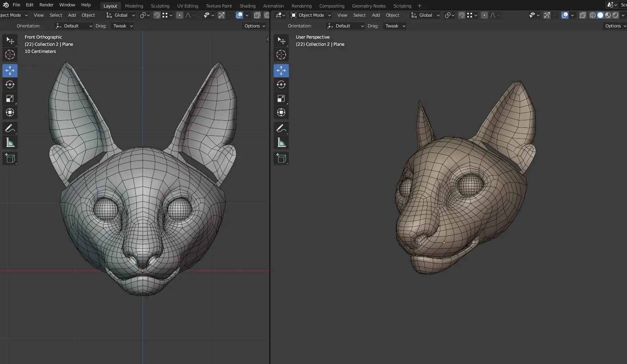Select the Scale tool in User Perspective viewport
627x364 pixels.
[281, 98]
